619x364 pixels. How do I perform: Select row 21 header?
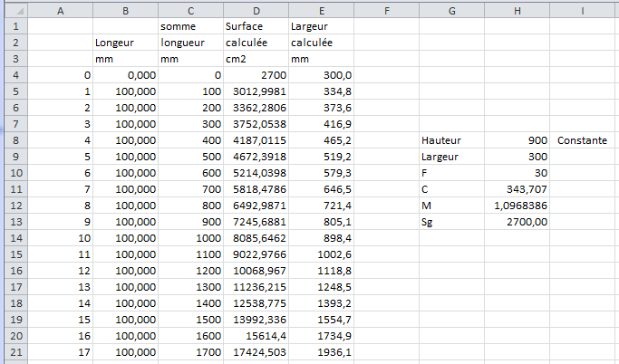(x=16, y=351)
